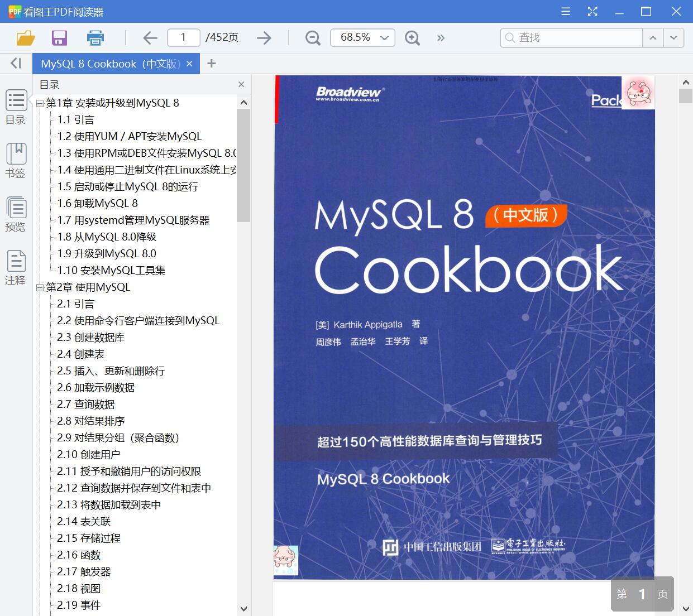Viewport: 693px width, 616px height.
Task: Open the hamburger menu at top right
Action: 565,11
